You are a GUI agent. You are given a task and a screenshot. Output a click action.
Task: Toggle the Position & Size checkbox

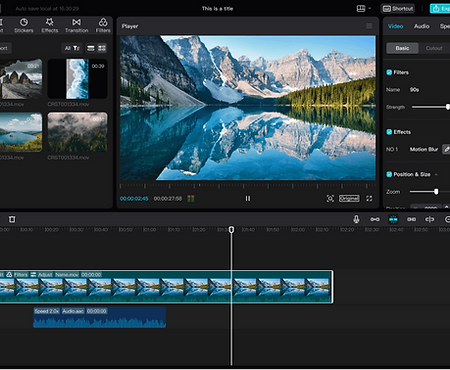[x=389, y=174]
